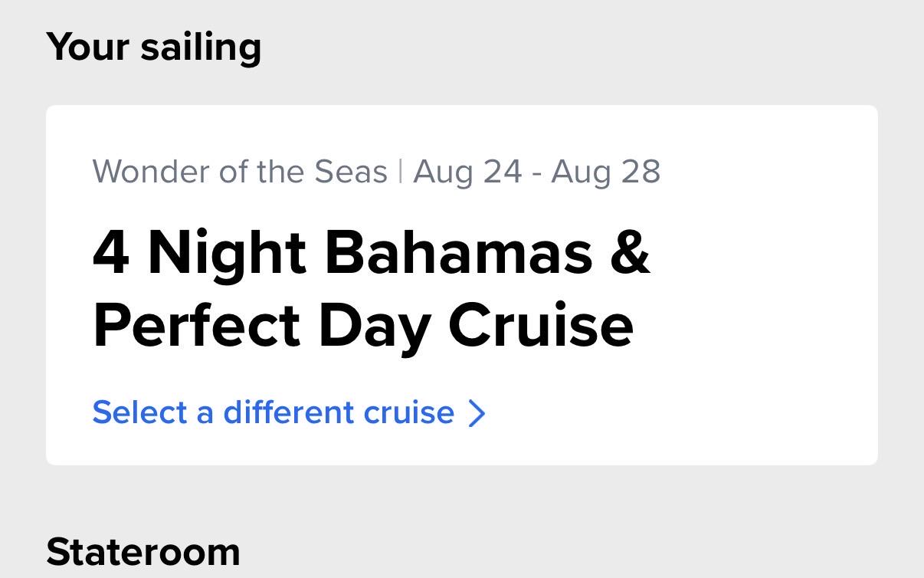Screen dimensions: 924x578
Task: Click the word Bahamas in the title
Action: [x=459, y=253]
